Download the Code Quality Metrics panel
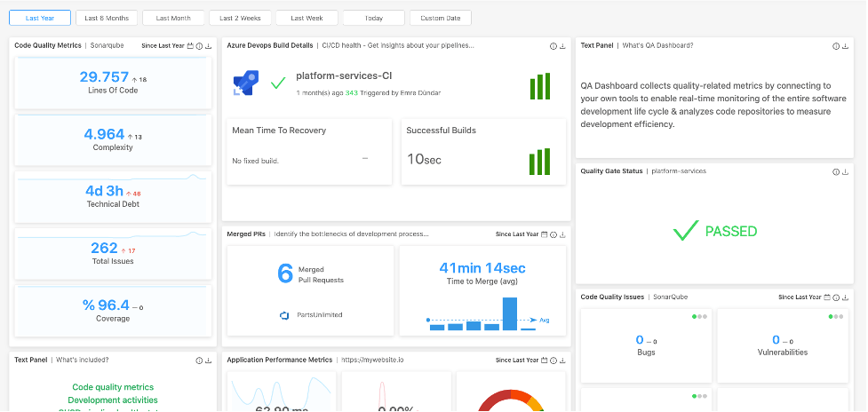This screenshot has height=412, width=868. pos(208,45)
